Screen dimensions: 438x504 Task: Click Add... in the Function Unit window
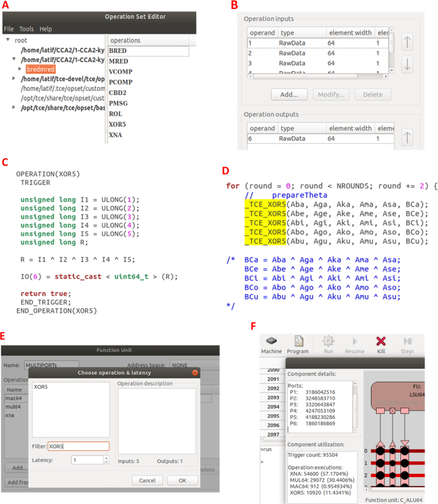pos(17,468)
